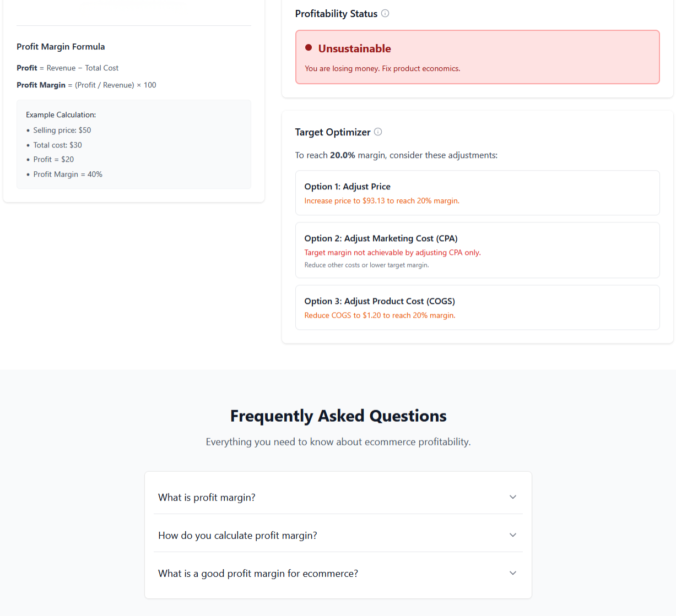This screenshot has width=676, height=616.
Task: Click the 'Increase price to $93.13' suggestion text
Action: [x=382, y=200]
